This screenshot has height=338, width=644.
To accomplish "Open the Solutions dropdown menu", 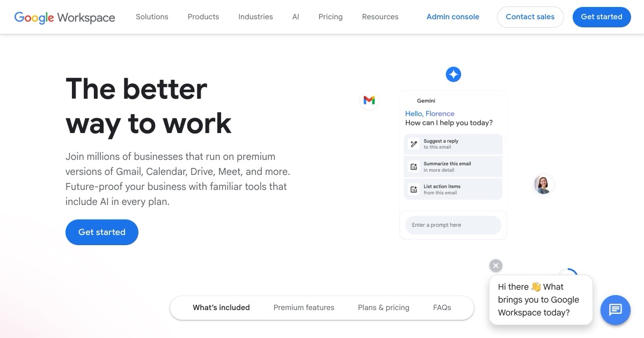I will [152, 17].
